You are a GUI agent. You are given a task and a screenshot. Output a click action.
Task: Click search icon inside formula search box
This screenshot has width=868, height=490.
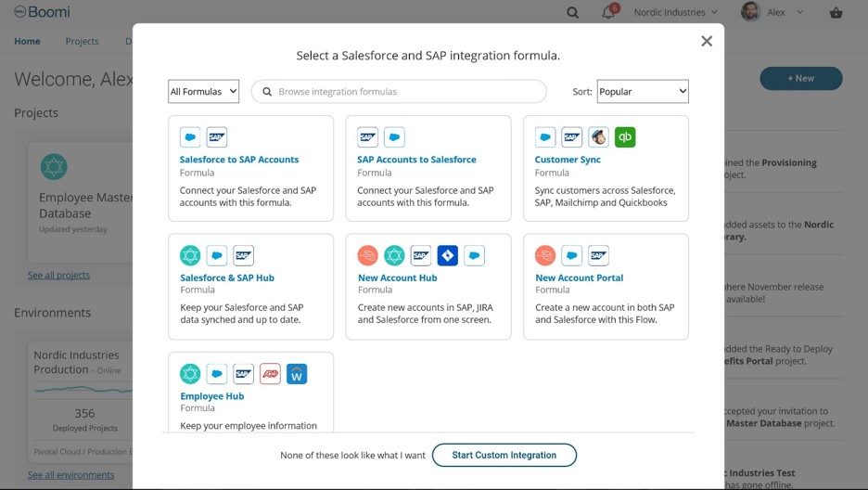click(x=267, y=91)
